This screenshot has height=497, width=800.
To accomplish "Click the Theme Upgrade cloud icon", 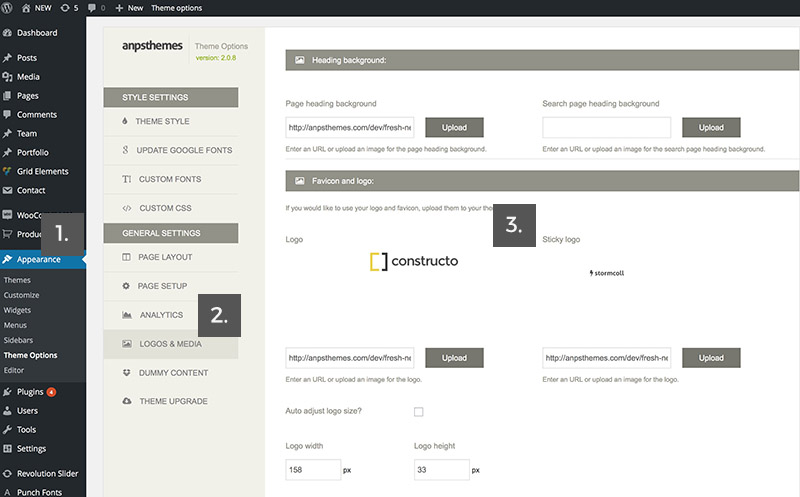I will (x=127, y=402).
